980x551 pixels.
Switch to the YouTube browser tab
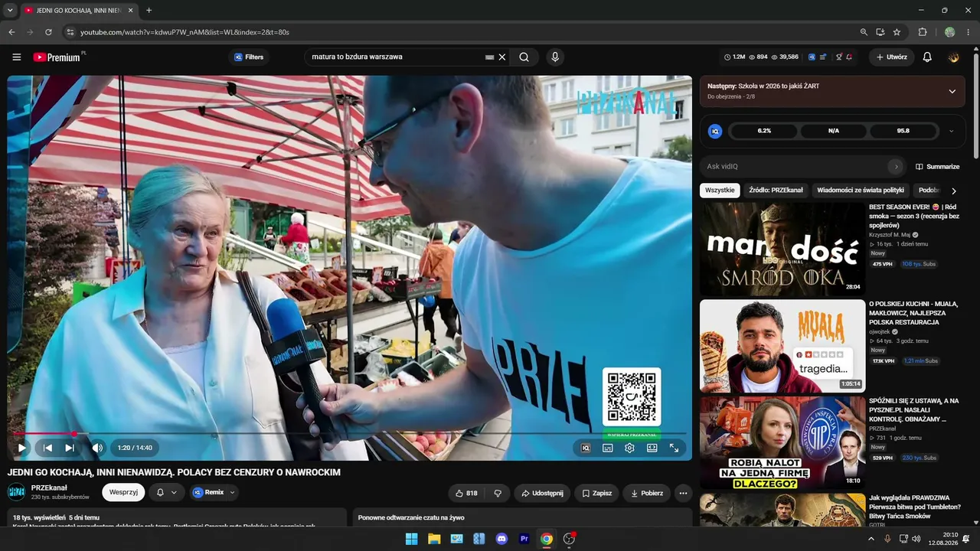(x=78, y=11)
